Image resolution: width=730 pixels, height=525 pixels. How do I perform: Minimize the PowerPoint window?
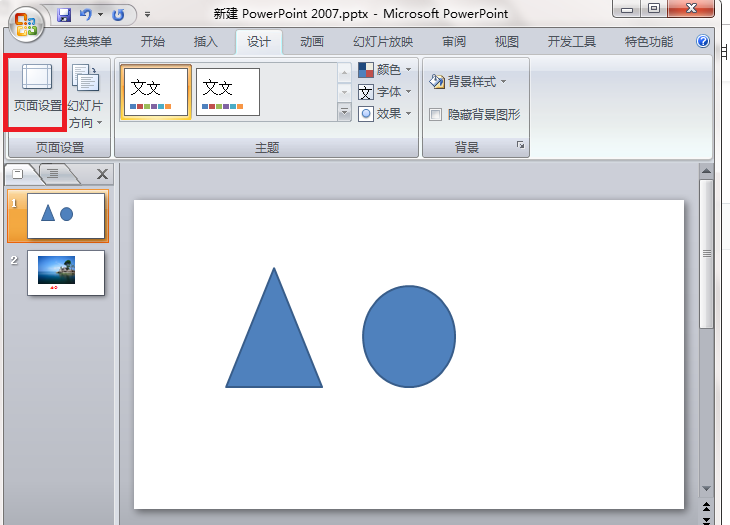(x=627, y=9)
